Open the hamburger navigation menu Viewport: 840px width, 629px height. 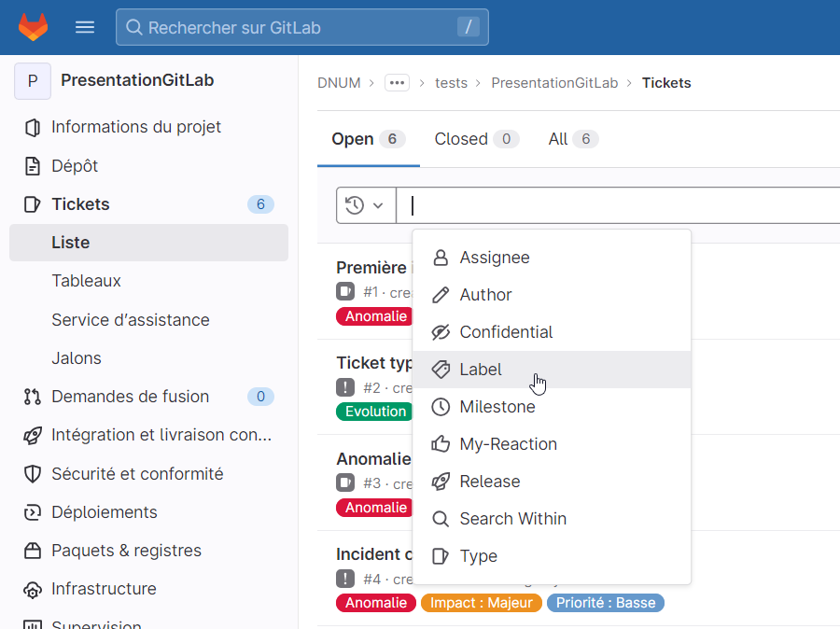click(x=85, y=27)
